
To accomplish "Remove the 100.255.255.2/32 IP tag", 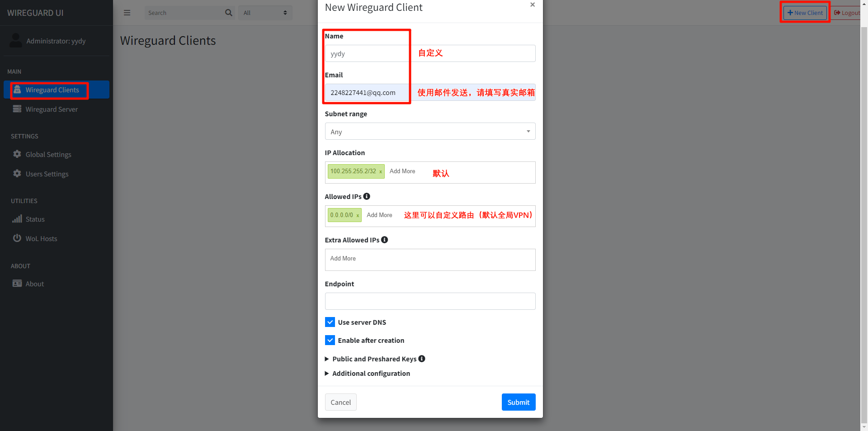I will tap(381, 171).
